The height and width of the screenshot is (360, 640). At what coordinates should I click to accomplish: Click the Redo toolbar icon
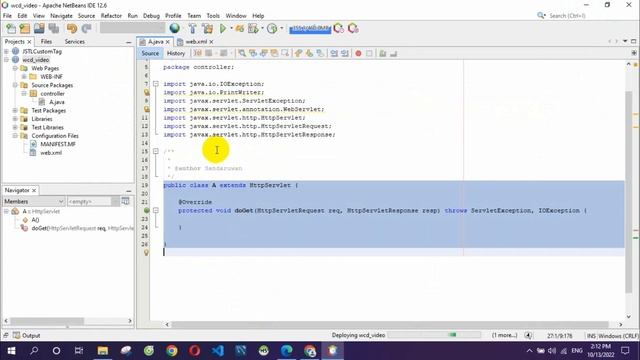(87, 29)
